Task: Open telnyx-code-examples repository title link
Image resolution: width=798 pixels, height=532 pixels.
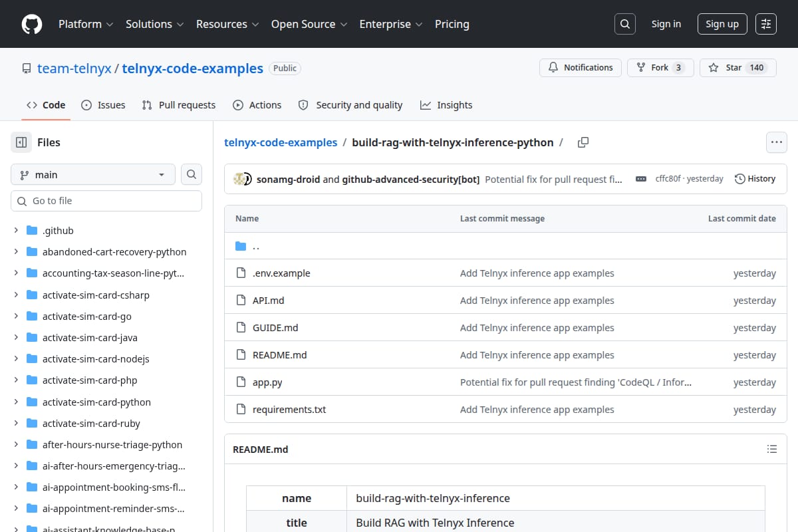Action: click(x=193, y=68)
